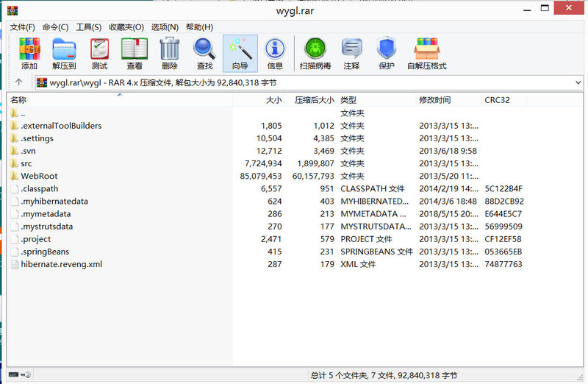Viewport: 588px width, 384px height.
Task: Click the size value 85,079,453
Action: [261, 176]
